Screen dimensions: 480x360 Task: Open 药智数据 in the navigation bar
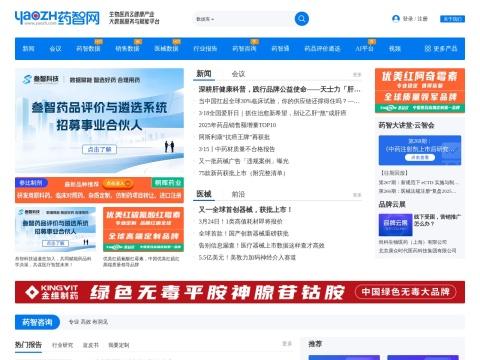[x=88, y=49]
